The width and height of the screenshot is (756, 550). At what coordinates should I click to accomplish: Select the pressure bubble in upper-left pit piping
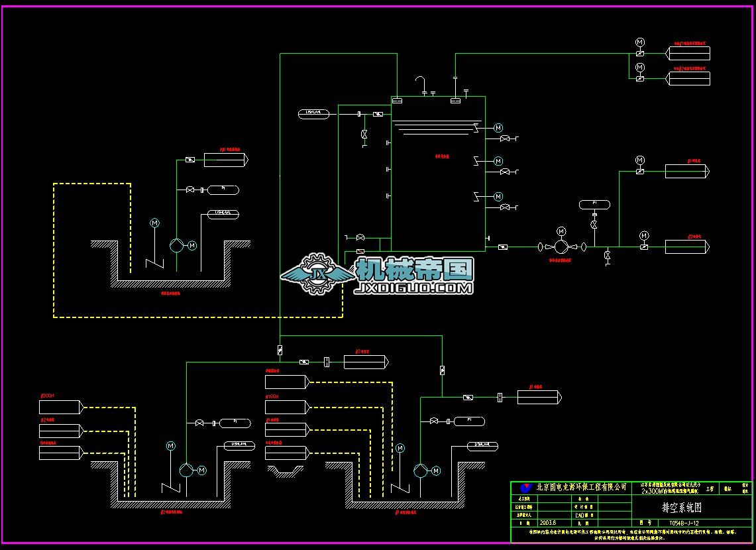pos(223,190)
